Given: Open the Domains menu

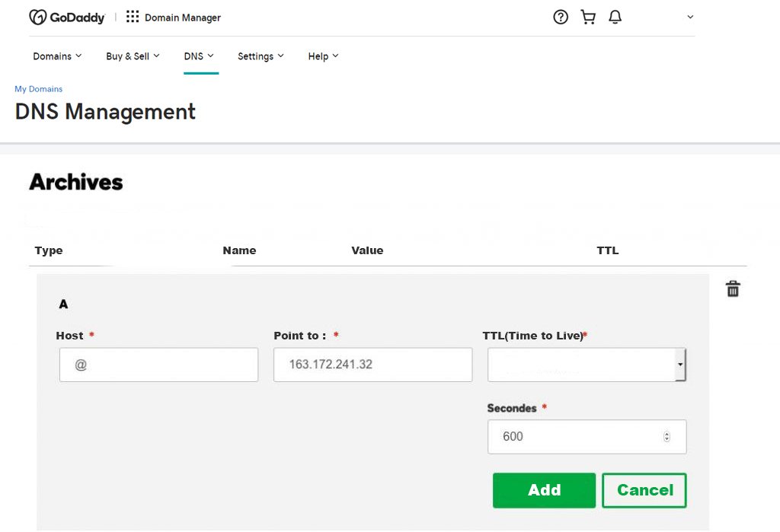Looking at the screenshot, I should tap(57, 56).
